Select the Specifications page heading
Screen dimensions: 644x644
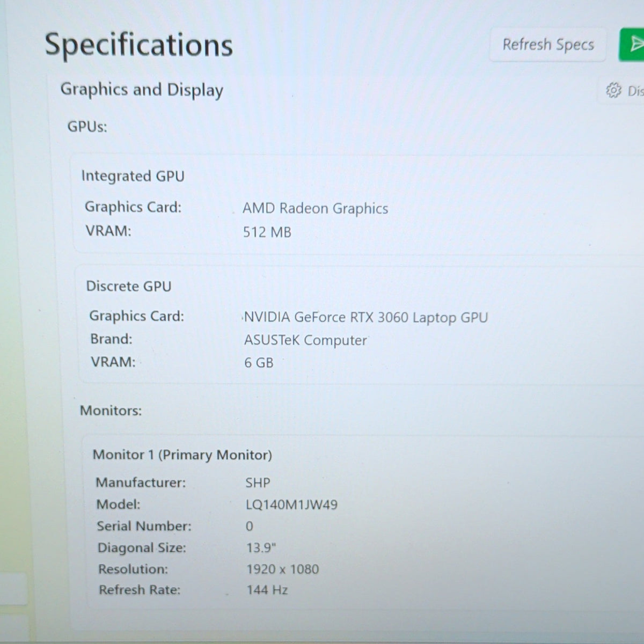click(138, 45)
